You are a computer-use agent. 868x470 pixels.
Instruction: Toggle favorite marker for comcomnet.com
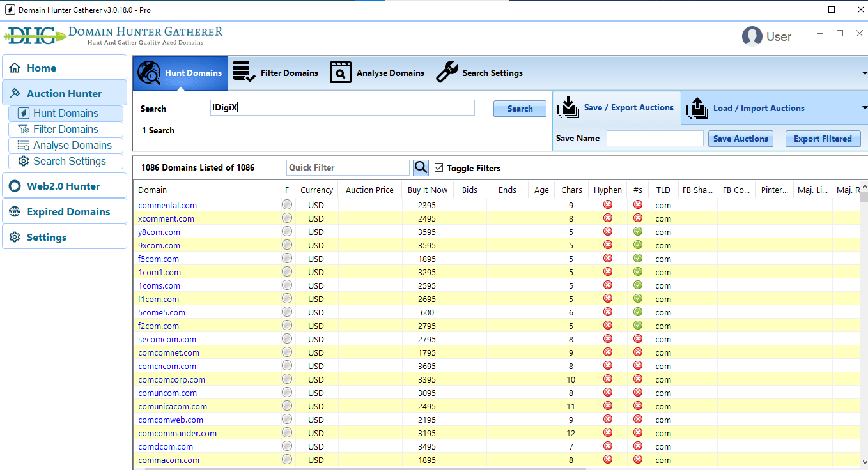(x=287, y=352)
